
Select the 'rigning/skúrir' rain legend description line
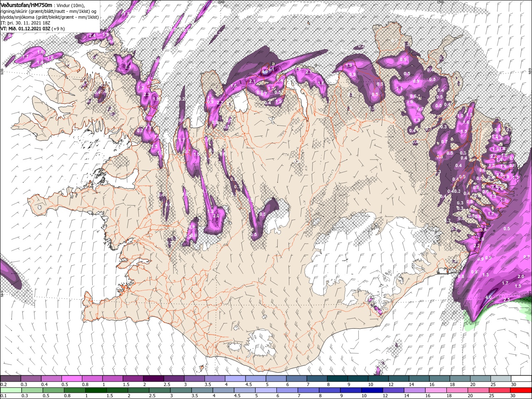[x=48, y=11]
